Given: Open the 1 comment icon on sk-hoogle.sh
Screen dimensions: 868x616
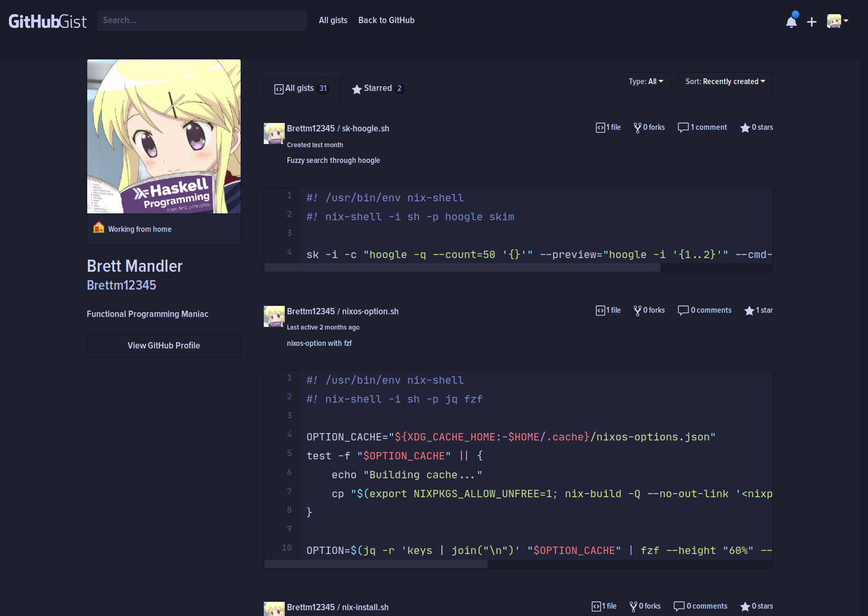Looking at the screenshot, I should (702, 127).
